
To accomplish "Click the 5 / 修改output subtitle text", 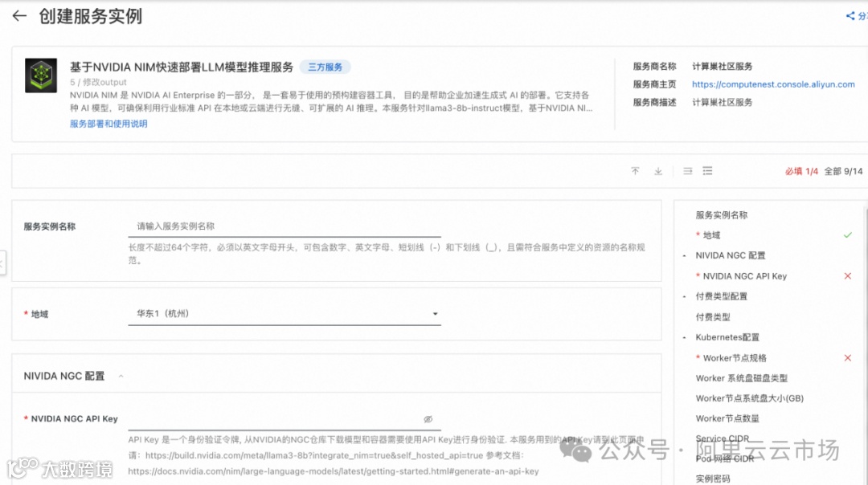I will click(x=98, y=82).
